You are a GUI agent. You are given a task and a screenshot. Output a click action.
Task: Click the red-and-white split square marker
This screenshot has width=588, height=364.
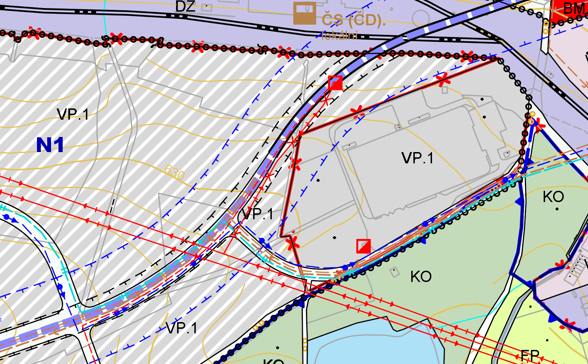coord(363,246)
